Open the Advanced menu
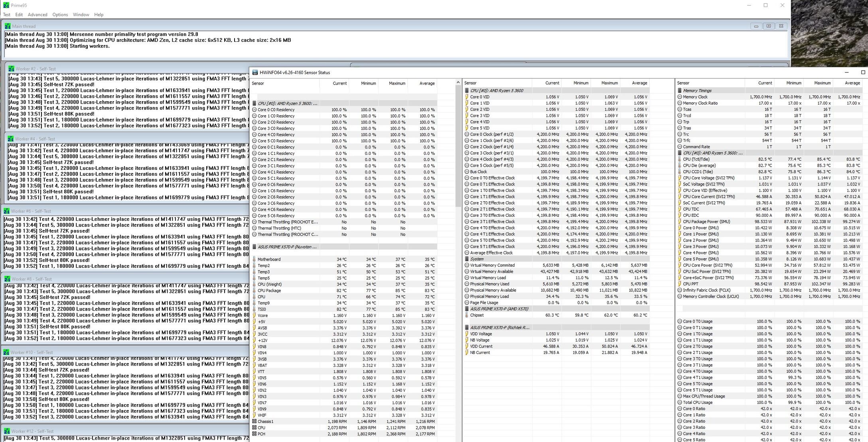Image resolution: width=868 pixels, height=442 pixels. click(x=37, y=15)
